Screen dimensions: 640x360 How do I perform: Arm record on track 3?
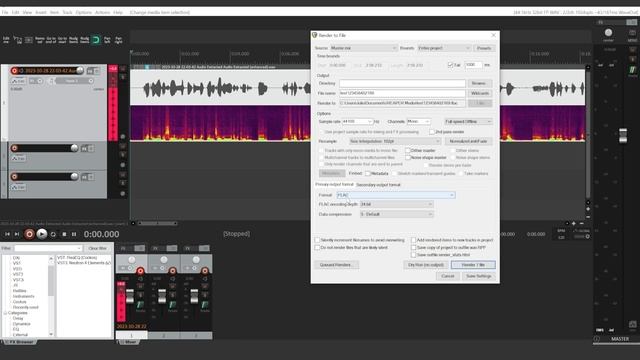click(14, 177)
